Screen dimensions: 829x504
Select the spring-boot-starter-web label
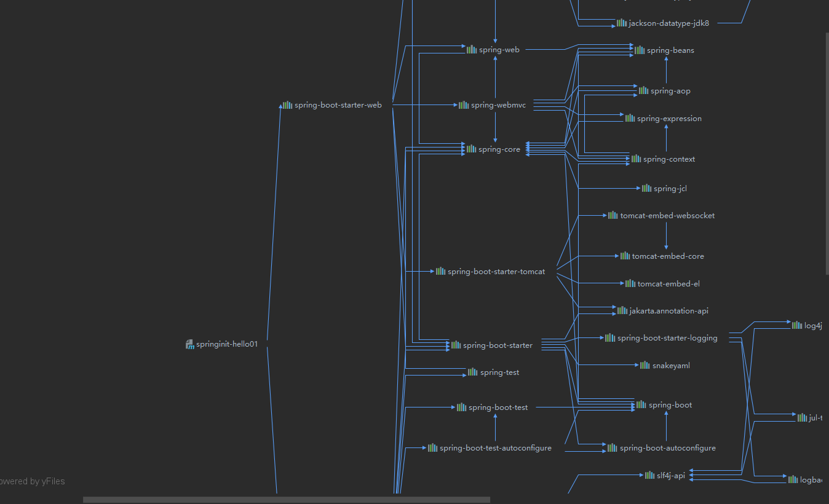pyautogui.click(x=338, y=105)
